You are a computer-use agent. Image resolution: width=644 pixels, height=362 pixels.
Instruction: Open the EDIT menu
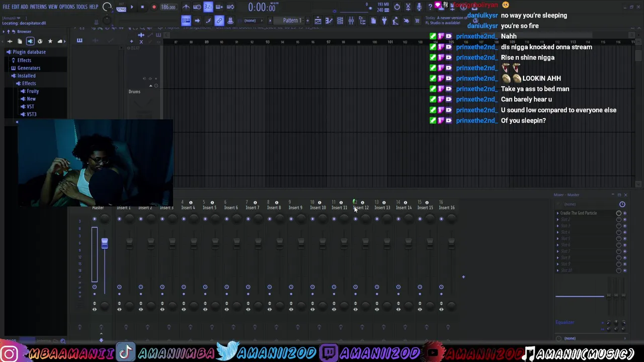(16, 7)
